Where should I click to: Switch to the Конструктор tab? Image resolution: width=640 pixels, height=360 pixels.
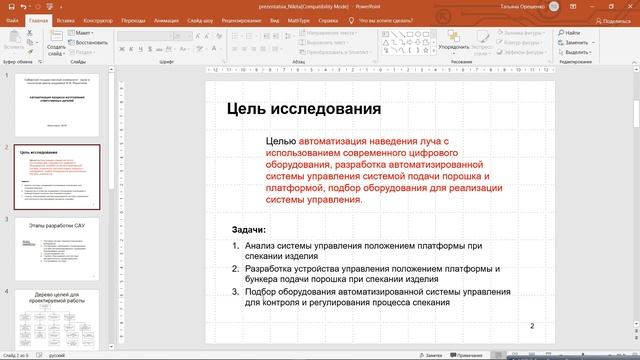(98, 20)
